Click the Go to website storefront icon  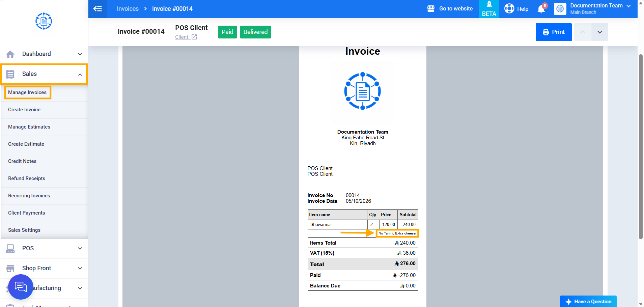coord(431,9)
